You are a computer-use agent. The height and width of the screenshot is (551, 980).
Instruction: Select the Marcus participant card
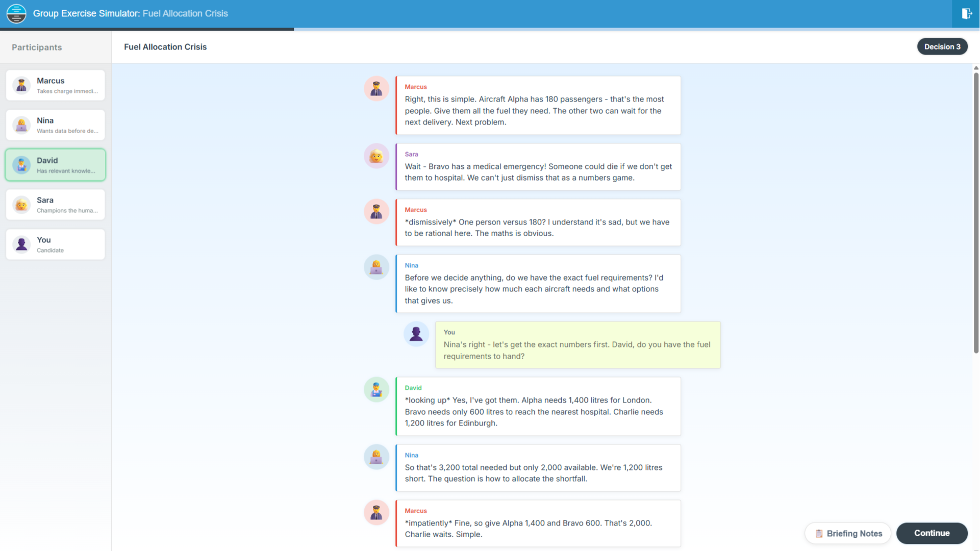click(x=66, y=85)
